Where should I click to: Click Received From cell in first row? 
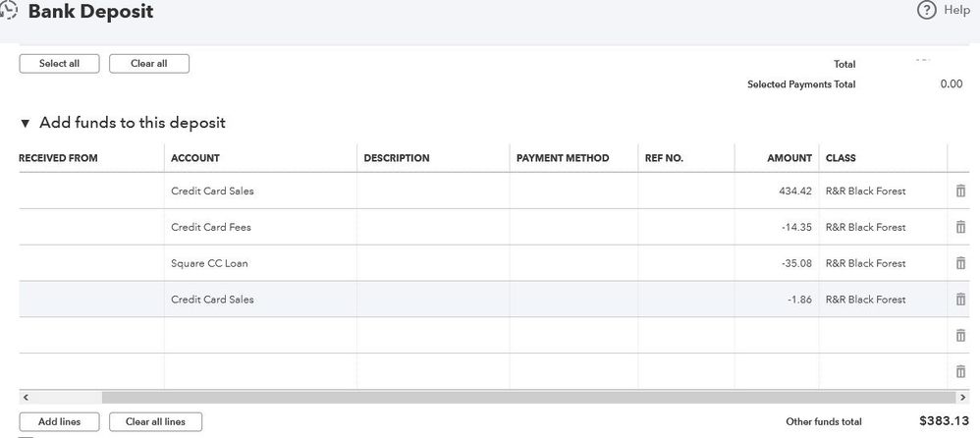90,191
